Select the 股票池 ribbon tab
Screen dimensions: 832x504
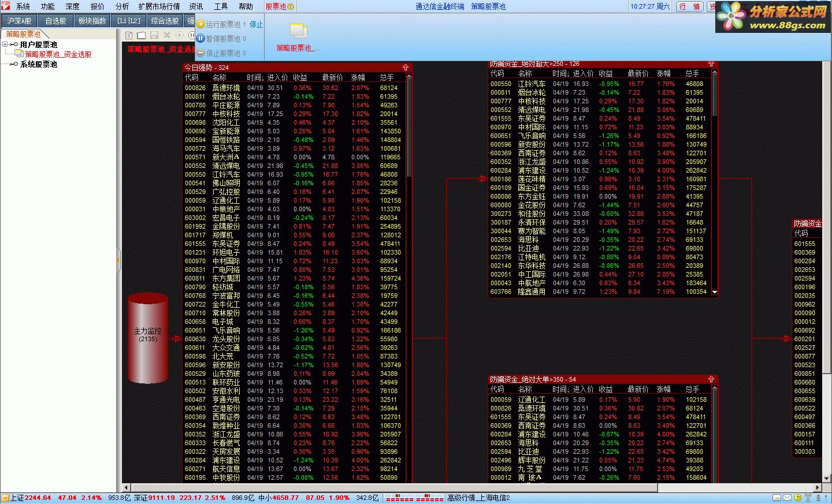[x=280, y=6]
